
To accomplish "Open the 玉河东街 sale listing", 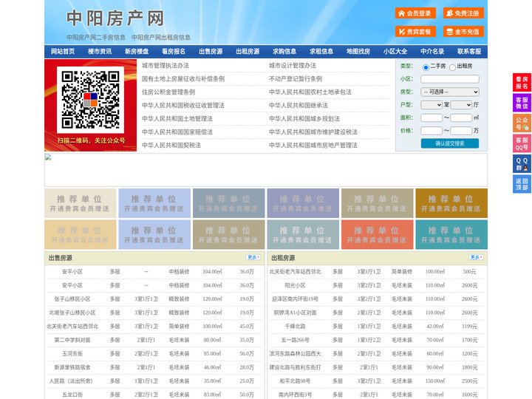I will tap(72, 353).
